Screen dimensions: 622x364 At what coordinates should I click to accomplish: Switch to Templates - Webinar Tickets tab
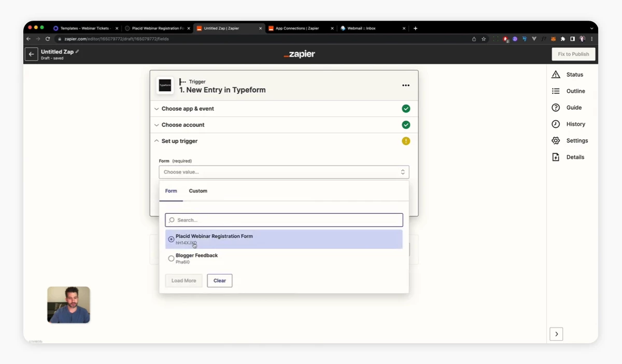(x=86, y=28)
